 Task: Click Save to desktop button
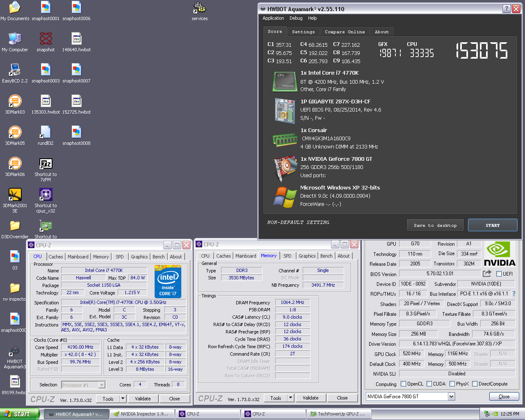435,225
